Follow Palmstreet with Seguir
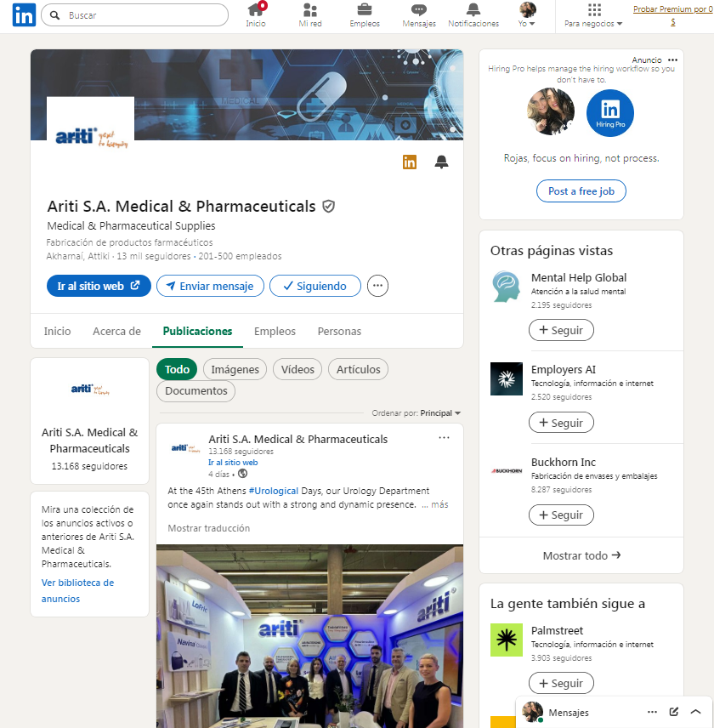Viewport: 714px width, 728px height. click(x=561, y=683)
